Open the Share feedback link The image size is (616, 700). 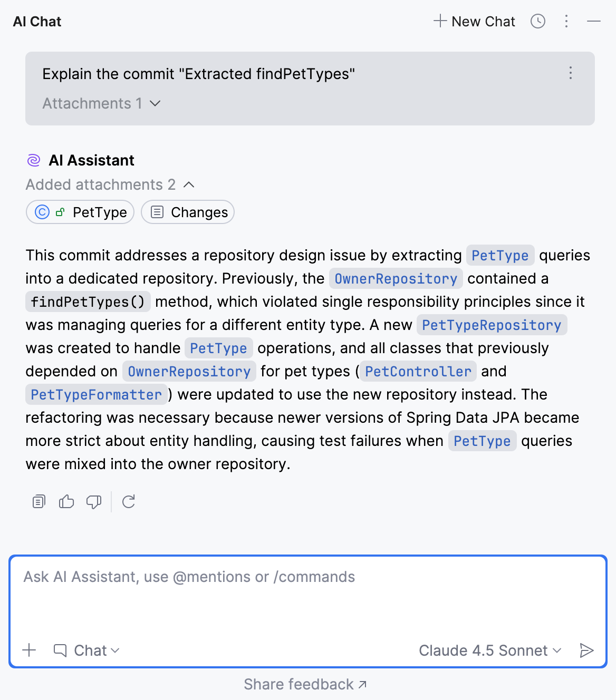click(305, 684)
